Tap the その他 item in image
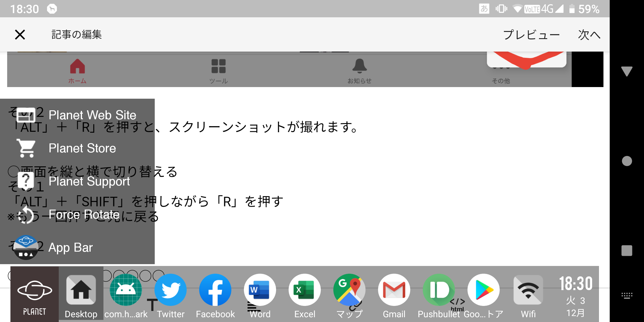The width and height of the screenshot is (644, 322). pyautogui.click(x=501, y=80)
